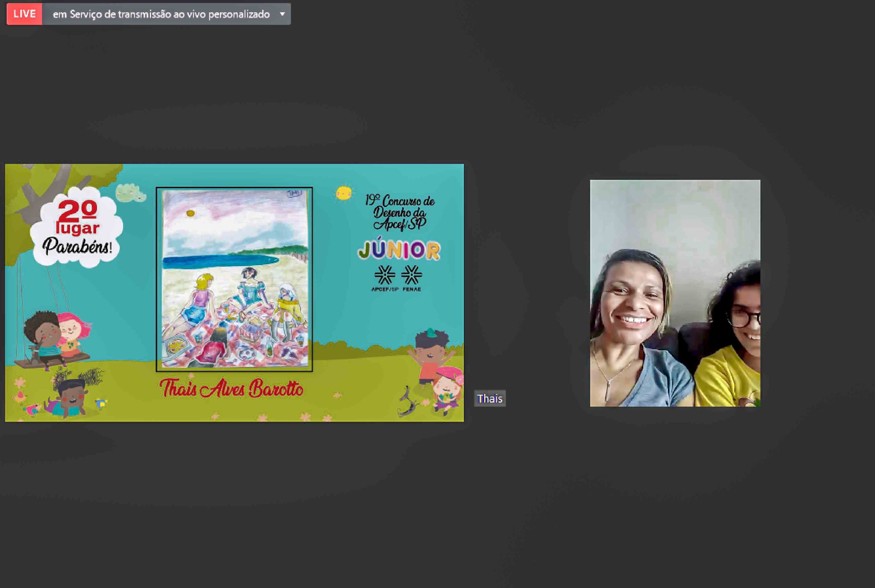This screenshot has height=588, width=875.
Task: Click the beach picnic drawing thumbnail
Action: 234,279
